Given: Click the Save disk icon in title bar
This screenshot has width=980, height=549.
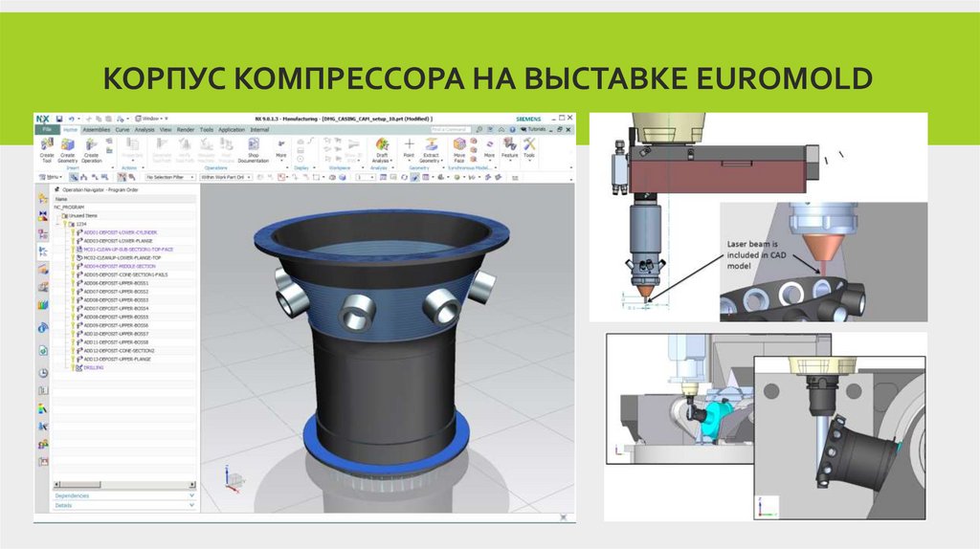Looking at the screenshot, I should (x=59, y=119).
